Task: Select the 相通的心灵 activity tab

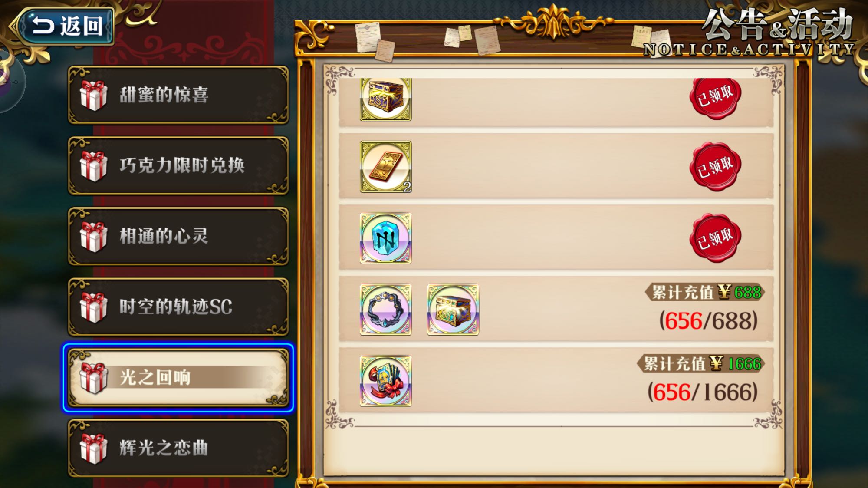Action: (x=178, y=237)
